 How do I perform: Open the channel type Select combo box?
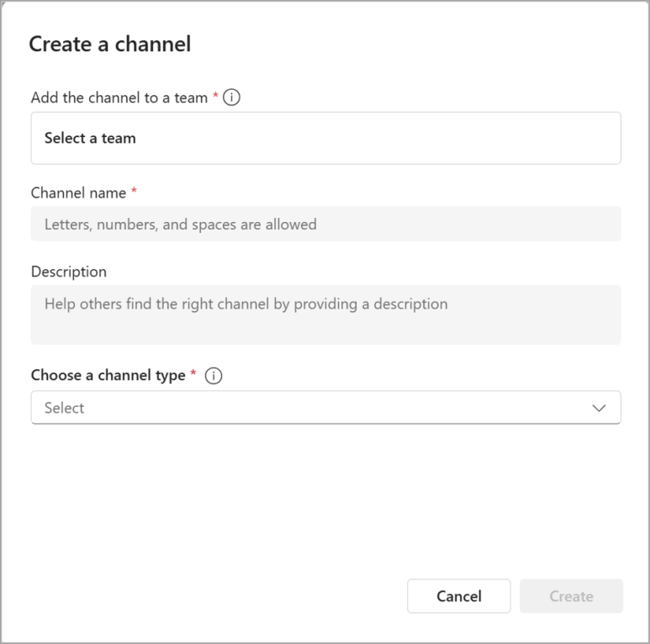pos(325,408)
